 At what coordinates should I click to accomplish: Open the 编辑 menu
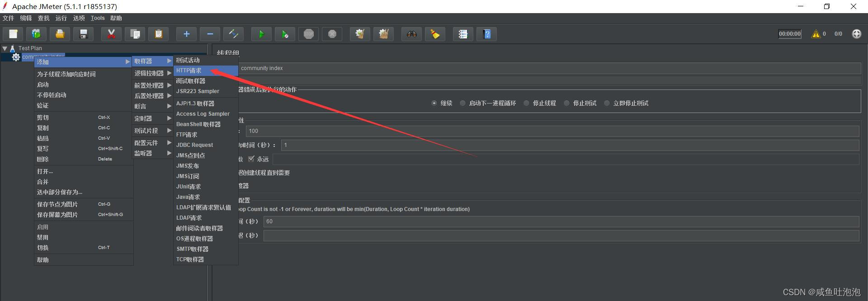coord(26,18)
